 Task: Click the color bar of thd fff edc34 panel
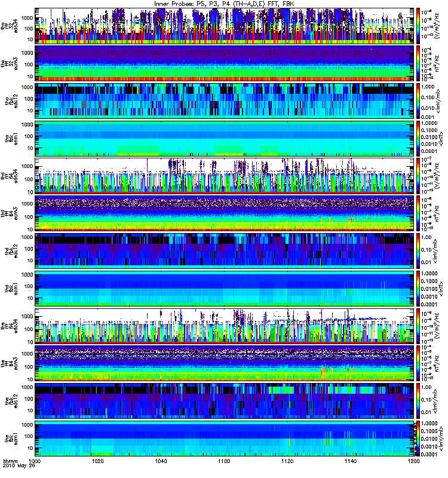click(418, 176)
